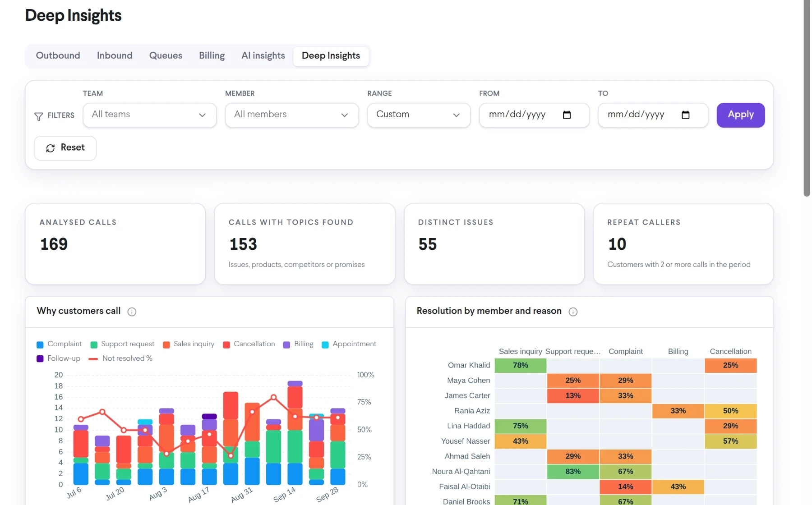812x505 pixels.
Task: Click the Reset button
Action: pyautogui.click(x=65, y=148)
